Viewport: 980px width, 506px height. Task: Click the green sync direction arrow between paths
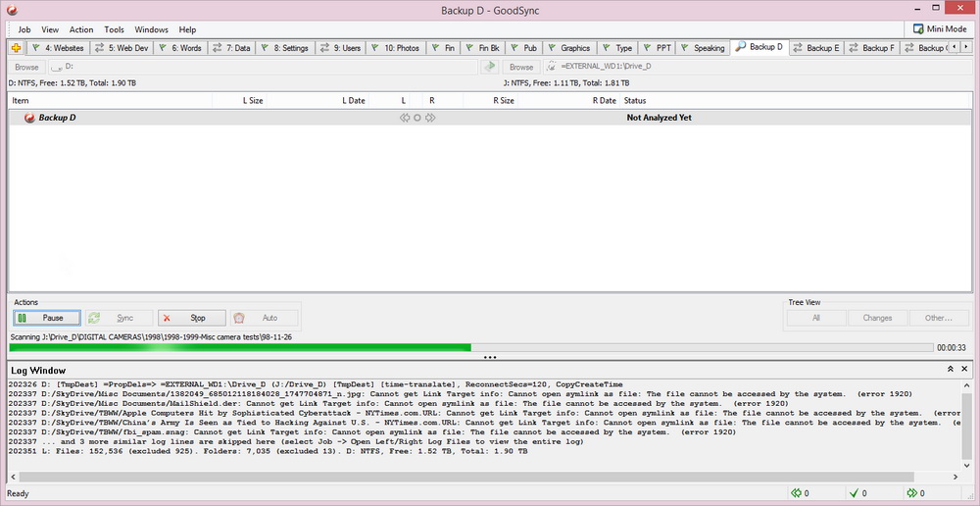pos(489,67)
